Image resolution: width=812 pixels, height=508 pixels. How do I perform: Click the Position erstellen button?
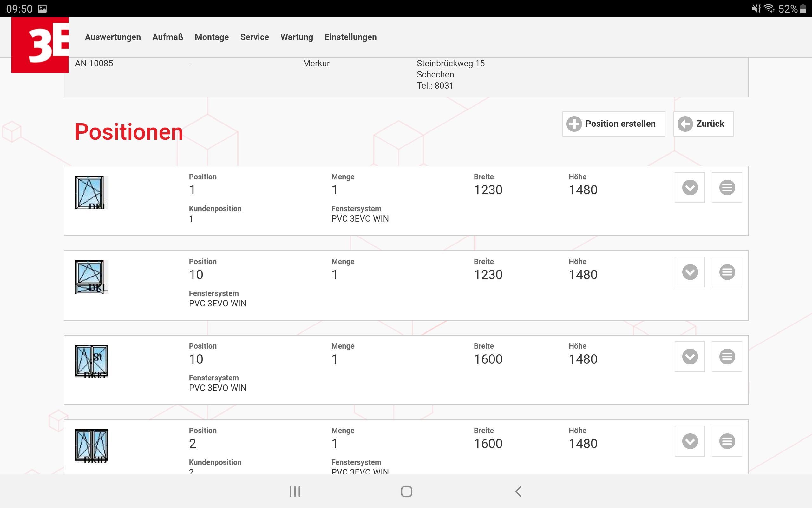(x=614, y=124)
